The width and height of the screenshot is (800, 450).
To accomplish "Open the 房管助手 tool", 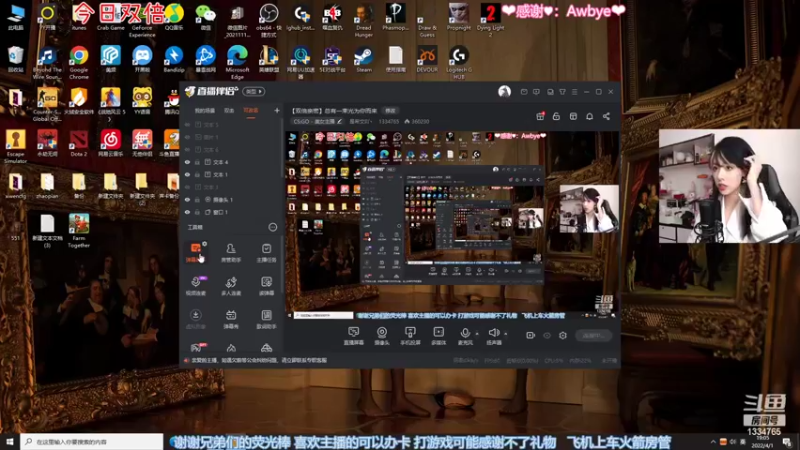I will (231, 253).
